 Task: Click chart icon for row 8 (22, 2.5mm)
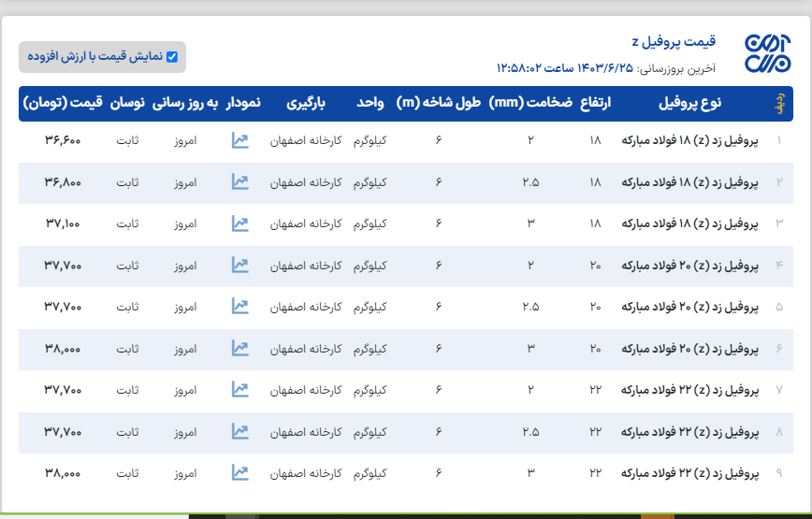pyautogui.click(x=240, y=432)
